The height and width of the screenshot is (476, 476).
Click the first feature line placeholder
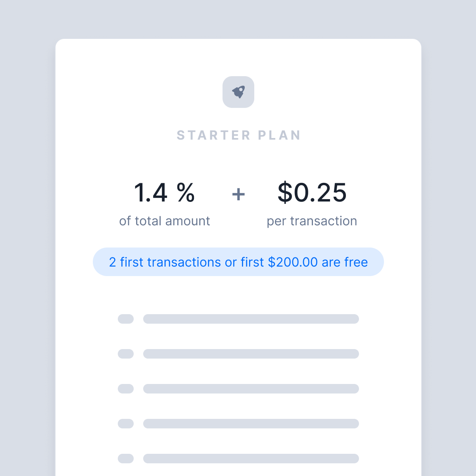[251, 319]
